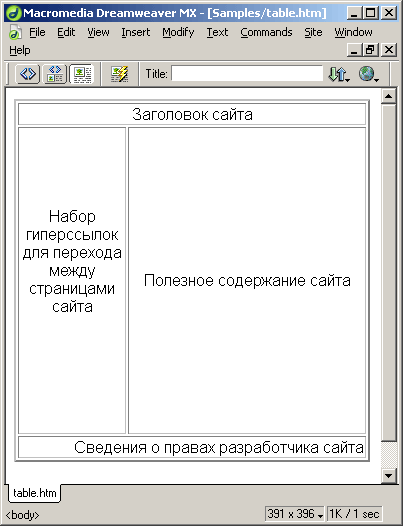Click the 'Заголовок сайта' header cell
403x526 pixels.
pyautogui.click(x=192, y=114)
